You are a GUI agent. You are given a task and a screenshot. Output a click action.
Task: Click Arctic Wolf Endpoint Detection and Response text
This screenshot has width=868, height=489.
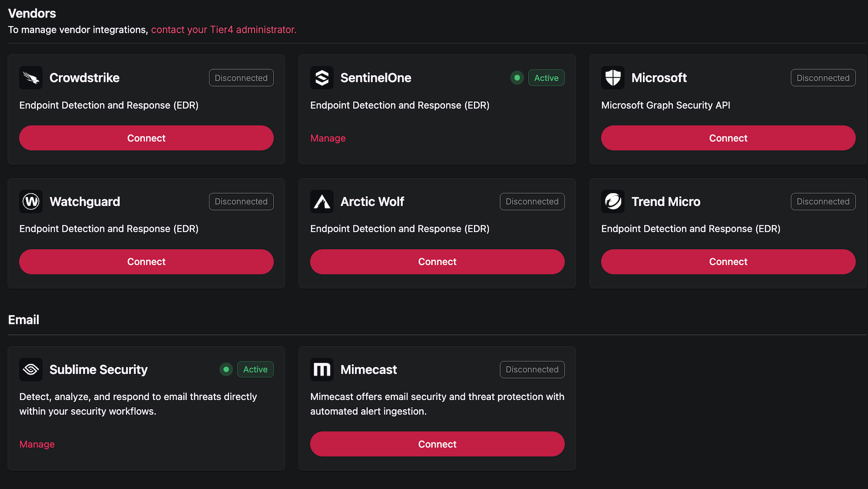400,229
